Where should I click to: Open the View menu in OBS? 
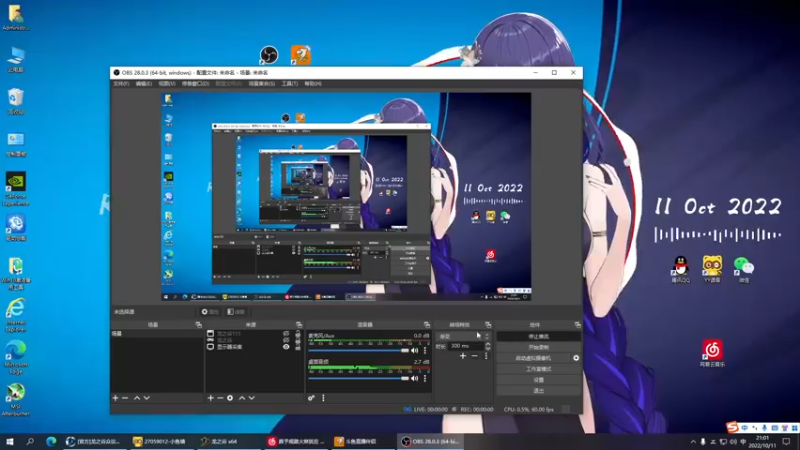click(x=167, y=84)
